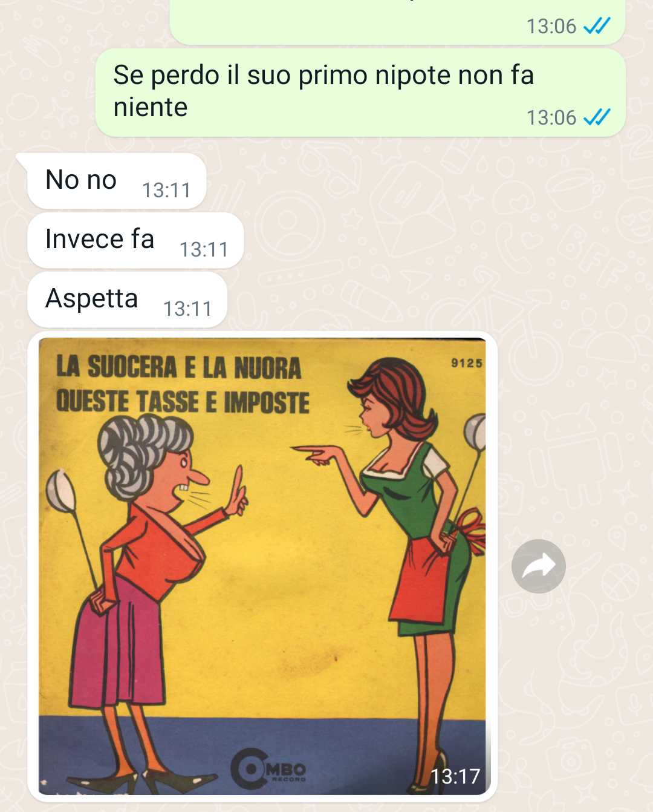This screenshot has width=653, height=812.
Task: Tap read receipt ticks on "niente" message
Action: pyautogui.click(x=597, y=117)
